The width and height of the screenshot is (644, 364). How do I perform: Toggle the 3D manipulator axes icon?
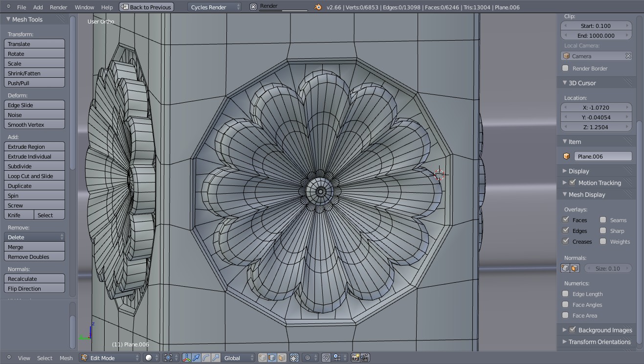(186, 358)
